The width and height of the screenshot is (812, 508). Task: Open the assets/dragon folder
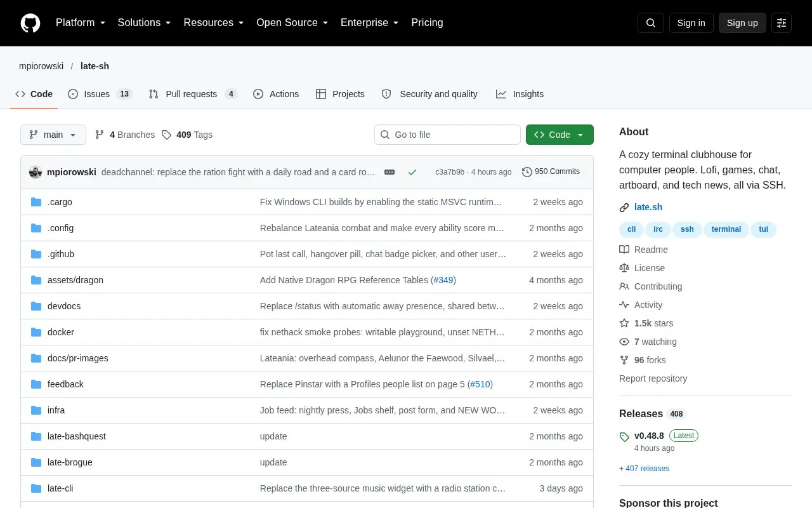coord(75,280)
